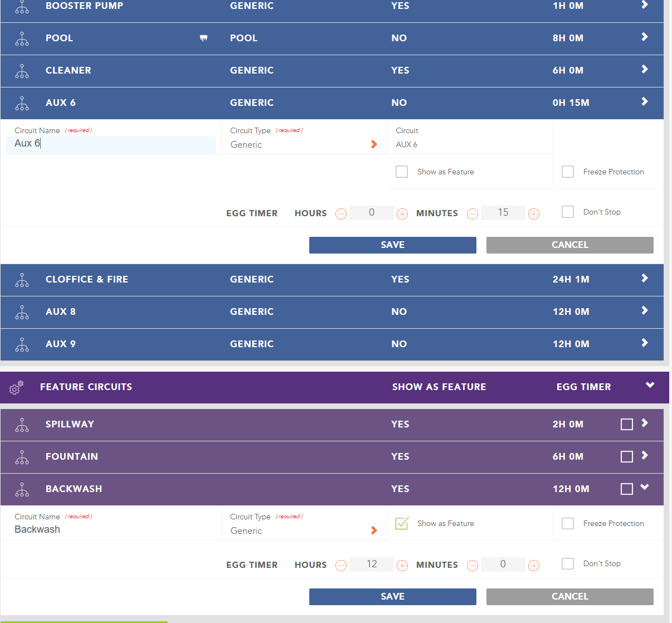
Task: Check Don't Stop for Aux 6
Action: point(568,212)
